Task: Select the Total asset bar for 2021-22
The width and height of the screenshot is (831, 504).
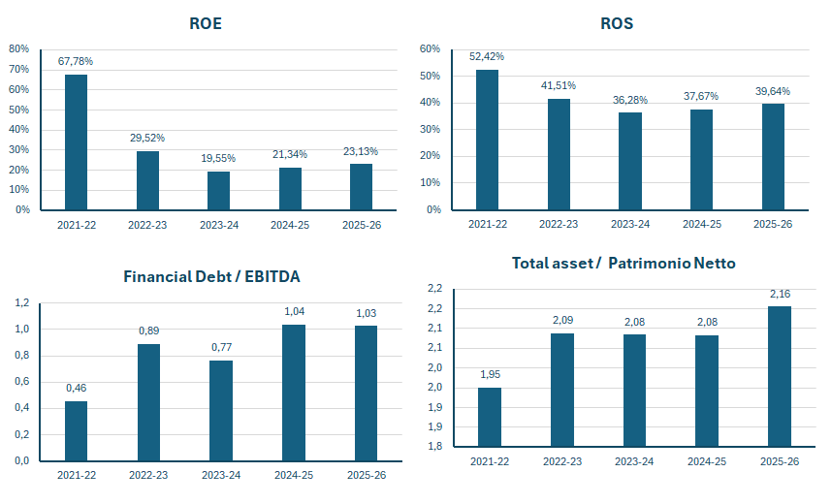Action: (x=490, y=418)
